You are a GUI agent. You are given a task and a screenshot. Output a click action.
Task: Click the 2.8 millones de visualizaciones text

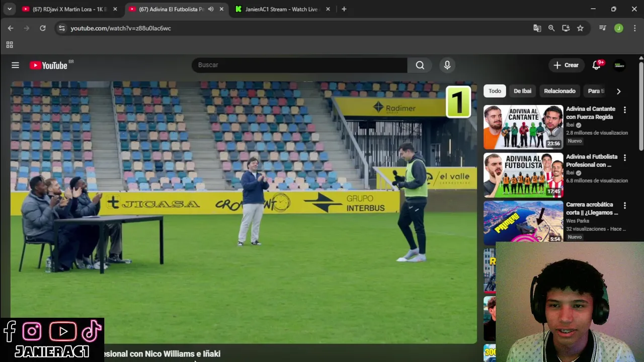pos(597,133)
